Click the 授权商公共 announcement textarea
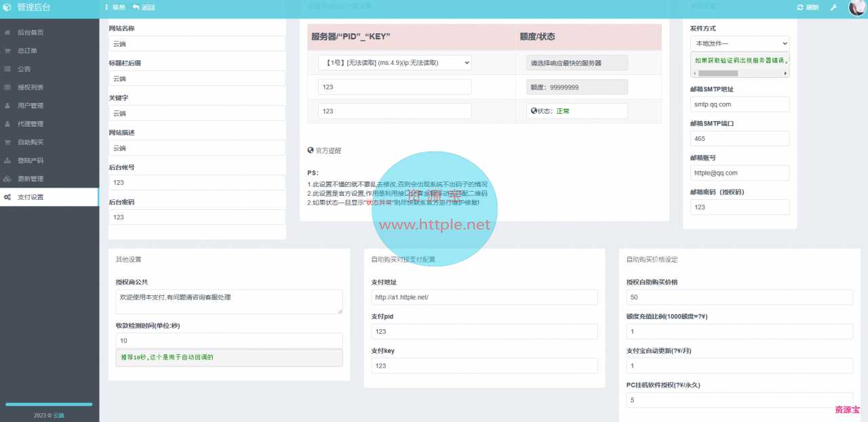The image size is (868, 422). click(229, 301)
